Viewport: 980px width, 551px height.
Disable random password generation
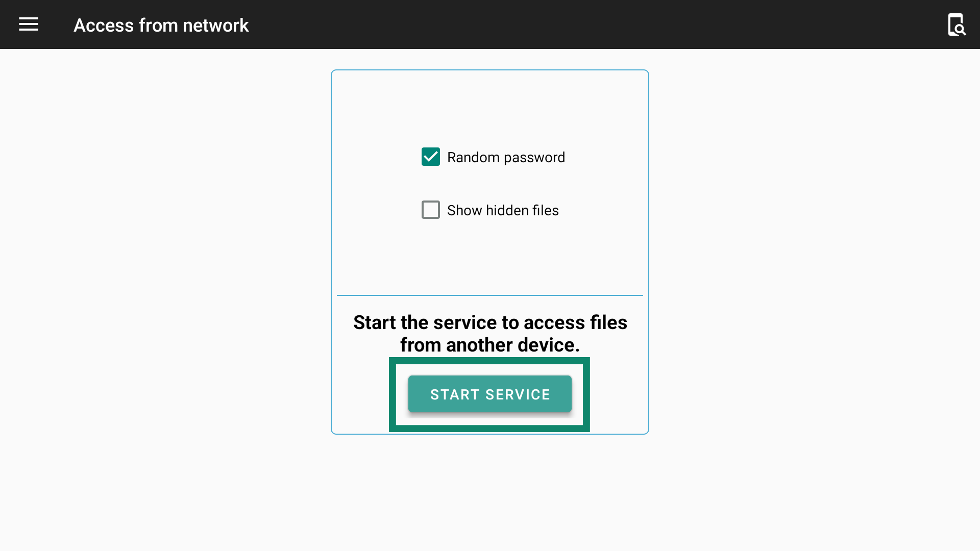click(431, 157)
